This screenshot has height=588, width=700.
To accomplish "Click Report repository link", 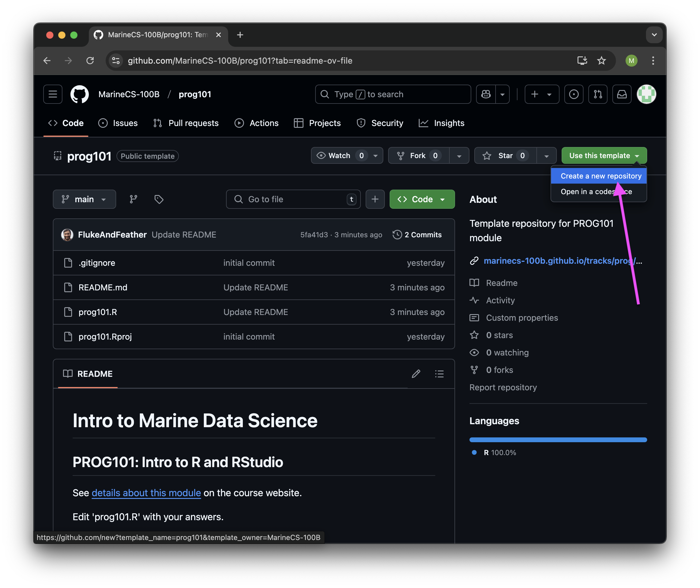I will 503,387.
